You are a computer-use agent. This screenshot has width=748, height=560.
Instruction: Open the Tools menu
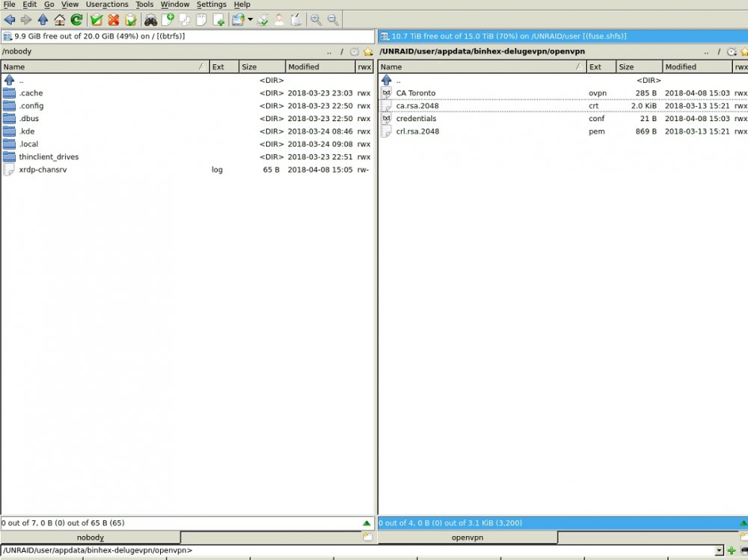[x=144, y=4]
